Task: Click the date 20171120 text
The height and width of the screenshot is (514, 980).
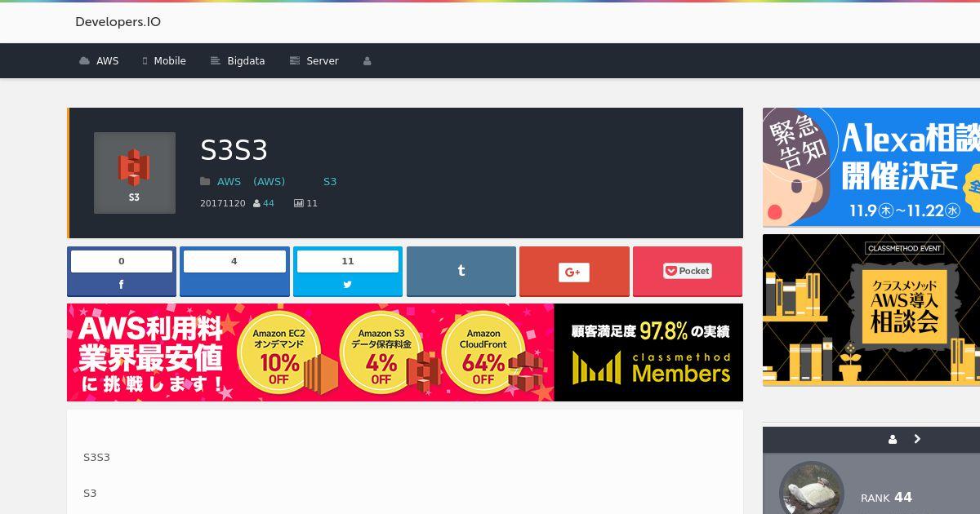Action: pyautogui.click(x=223, y=203)
